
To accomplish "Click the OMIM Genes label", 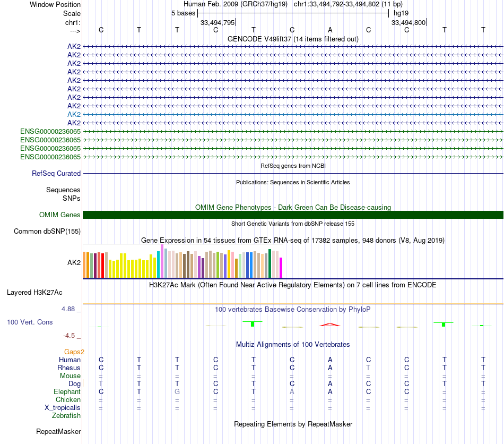I will point(59,215).
